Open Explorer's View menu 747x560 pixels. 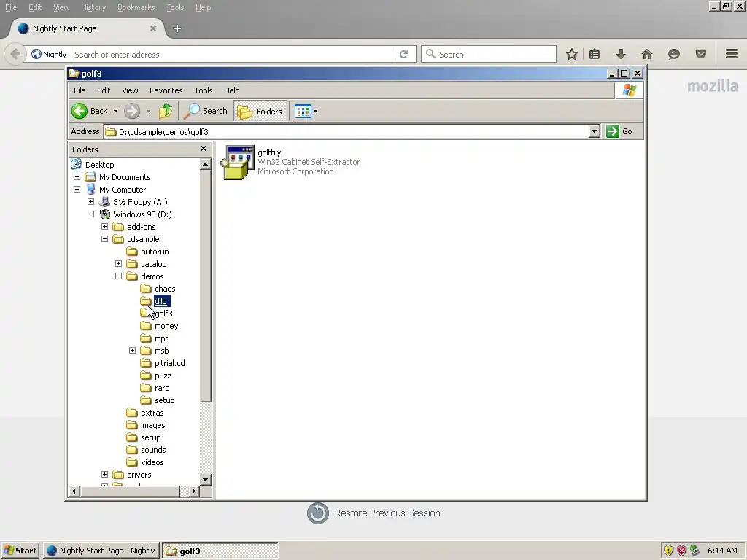(130, 90)
